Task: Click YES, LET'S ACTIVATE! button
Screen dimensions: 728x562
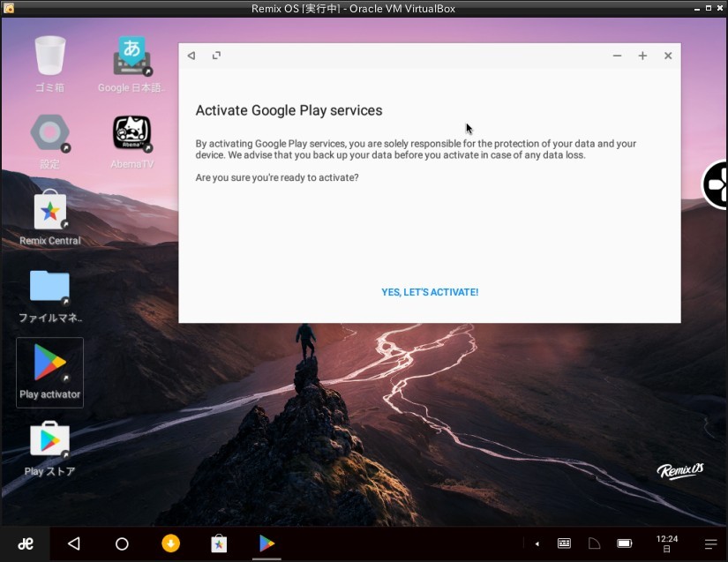Action: pyautogui.click(x=430, y=292)
